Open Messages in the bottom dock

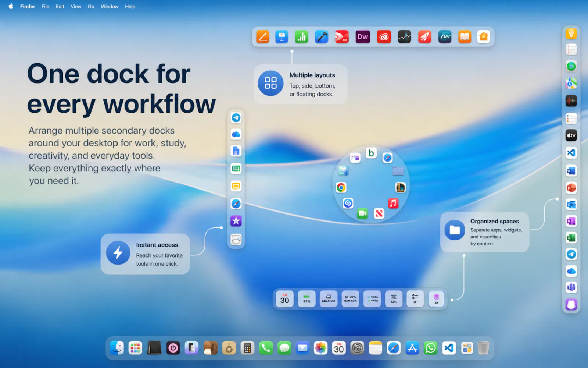[284, 348]
